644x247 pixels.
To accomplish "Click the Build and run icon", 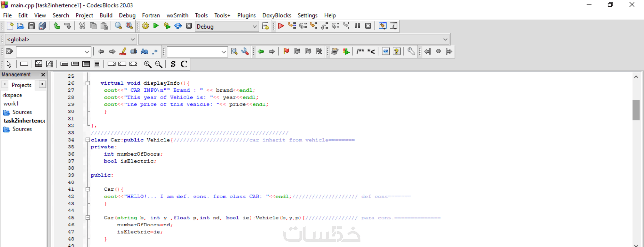I will (x=167, y=26).
